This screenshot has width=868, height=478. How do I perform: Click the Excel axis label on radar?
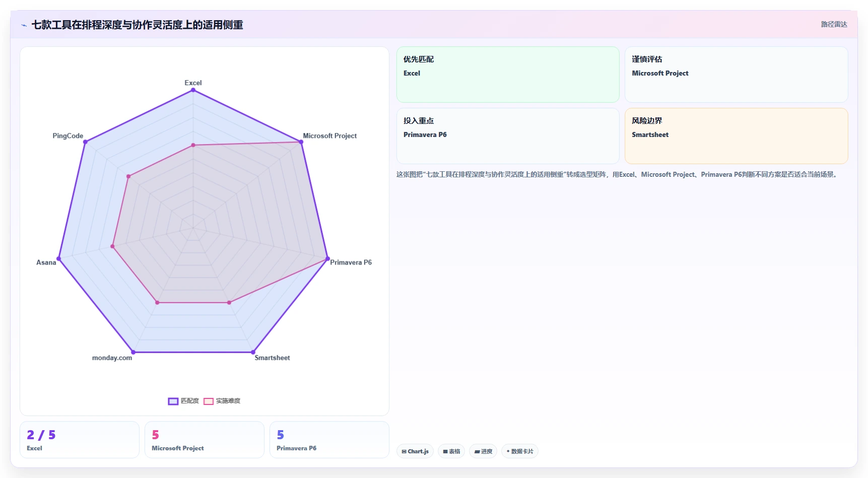coord(193,83)
